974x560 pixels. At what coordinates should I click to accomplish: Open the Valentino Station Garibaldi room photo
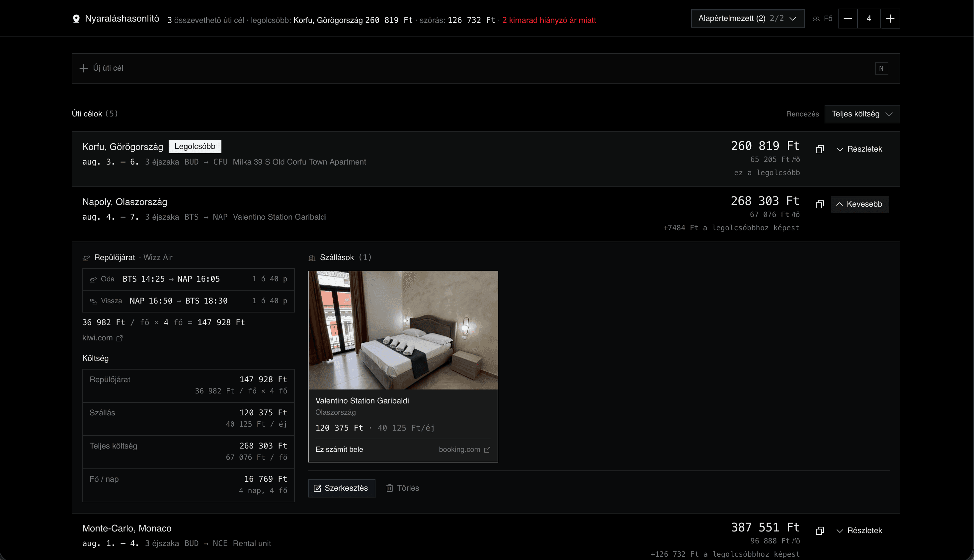tap(403, 330)
